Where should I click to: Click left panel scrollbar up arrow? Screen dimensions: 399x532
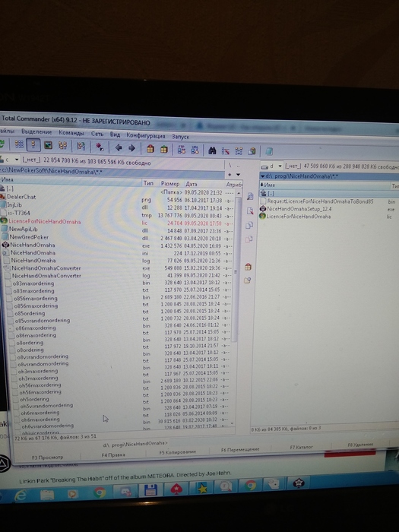pyautogui.click(x=239, y=193)
